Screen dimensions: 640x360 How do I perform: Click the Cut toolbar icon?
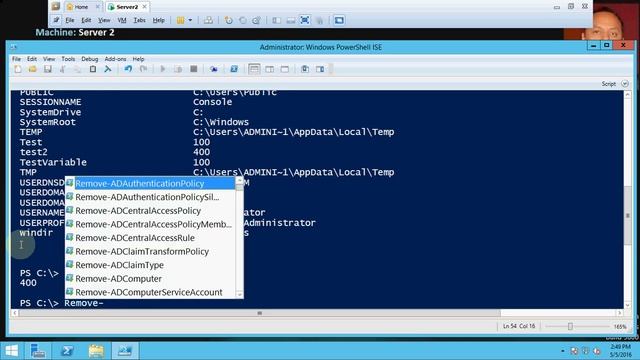coord(63,69)
